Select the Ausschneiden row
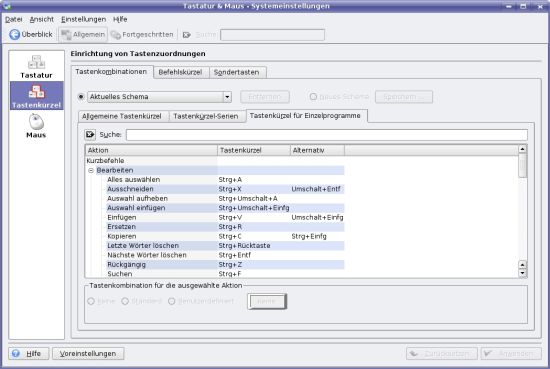This screenshot has width=550, height=369. [x=225, y=189]
